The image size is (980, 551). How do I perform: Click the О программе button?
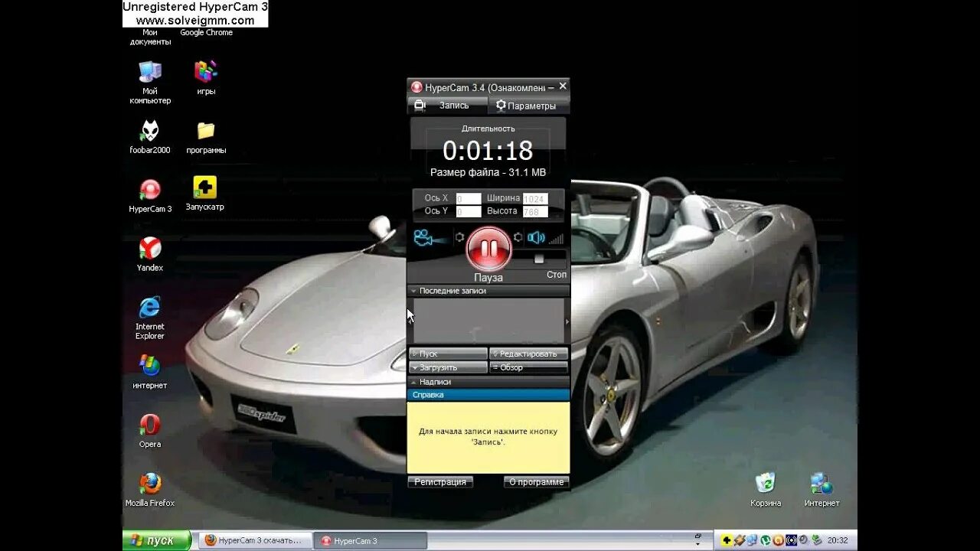[536, 482]
